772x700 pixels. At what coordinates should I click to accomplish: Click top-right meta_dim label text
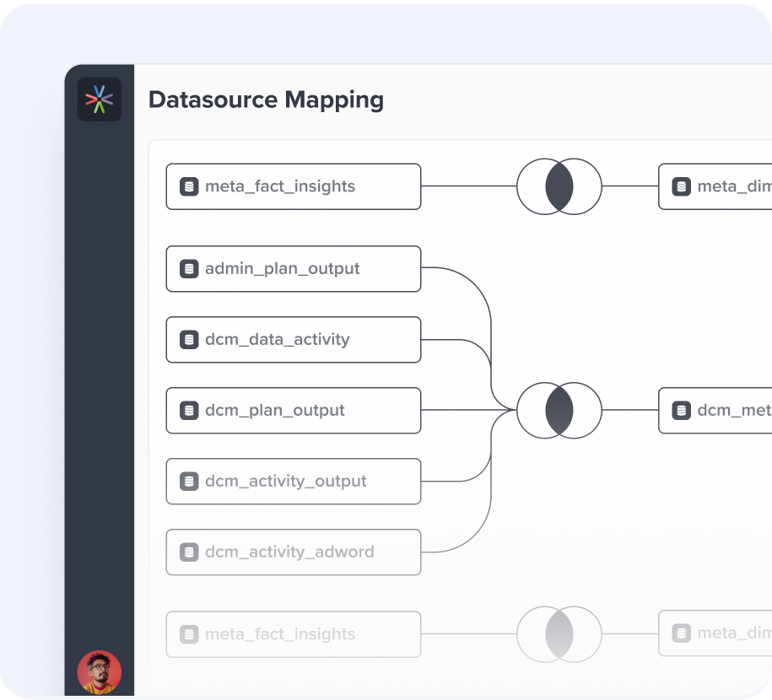click(x=735, y=186)
